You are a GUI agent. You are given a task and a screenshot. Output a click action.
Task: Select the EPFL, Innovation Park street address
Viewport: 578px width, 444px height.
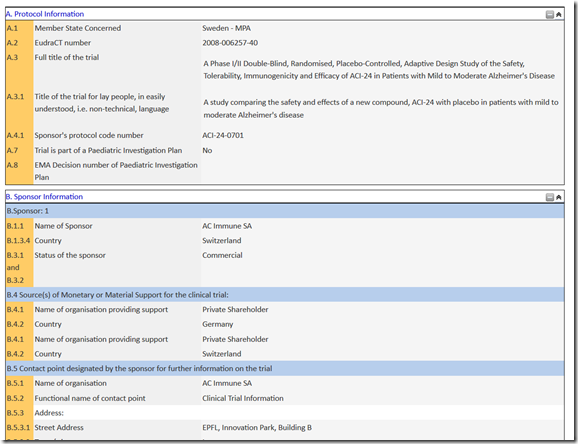click(x=257, y=428)
